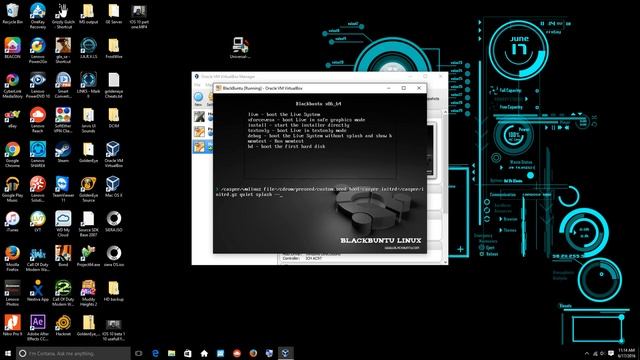
Task: Select the first VM in VirtualBox Manager list
Action: pyautogui.click(x=202, y=117)
